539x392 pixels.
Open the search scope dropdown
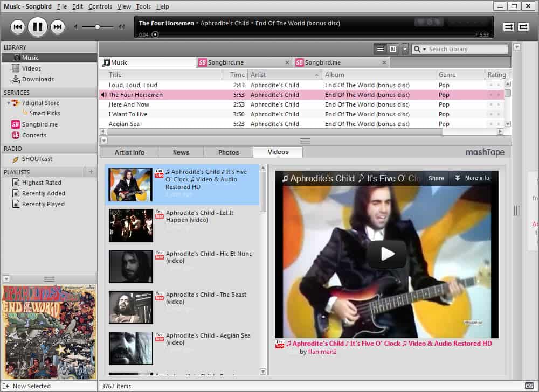pos(419,49)
